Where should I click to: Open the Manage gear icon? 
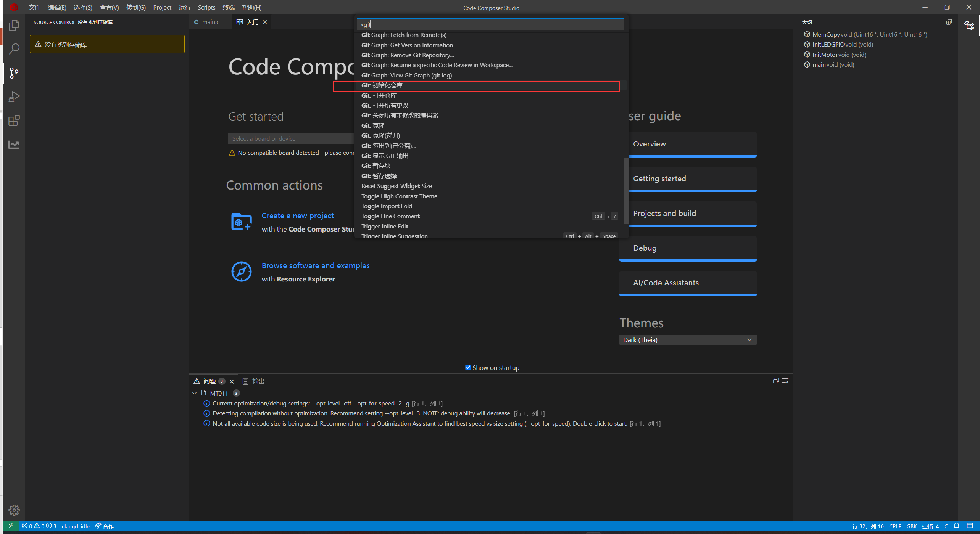pos(14,510)
